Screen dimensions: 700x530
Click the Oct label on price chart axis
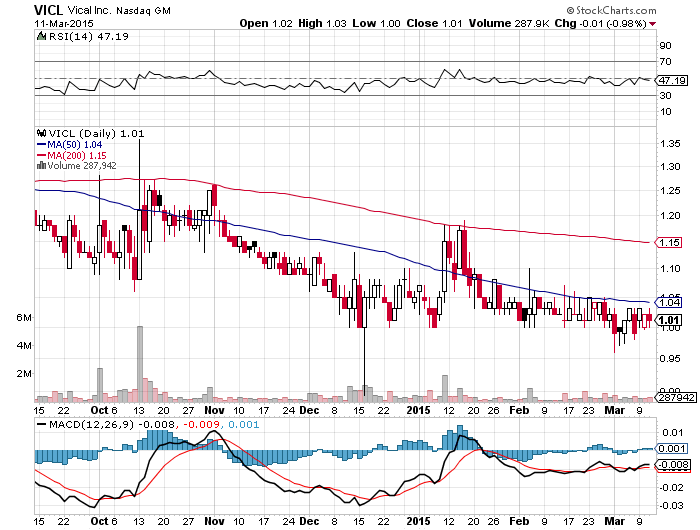pyautogui.click(x=99, y=410)
